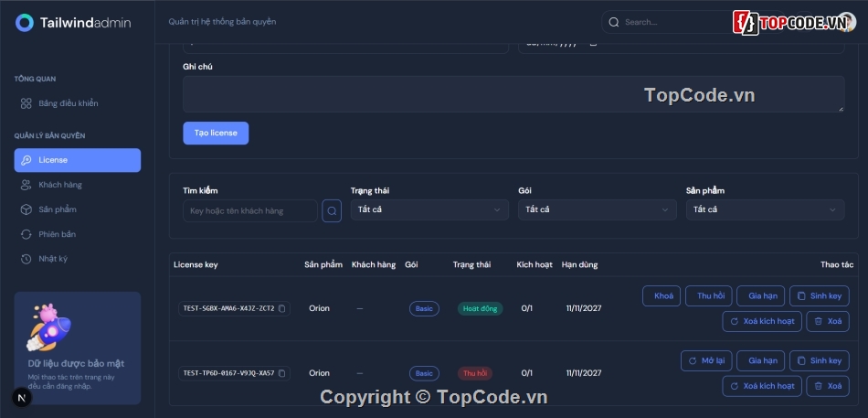Click the Hạn dùng column header
This screenshot has width=868, height=418.
pos(579,265)
